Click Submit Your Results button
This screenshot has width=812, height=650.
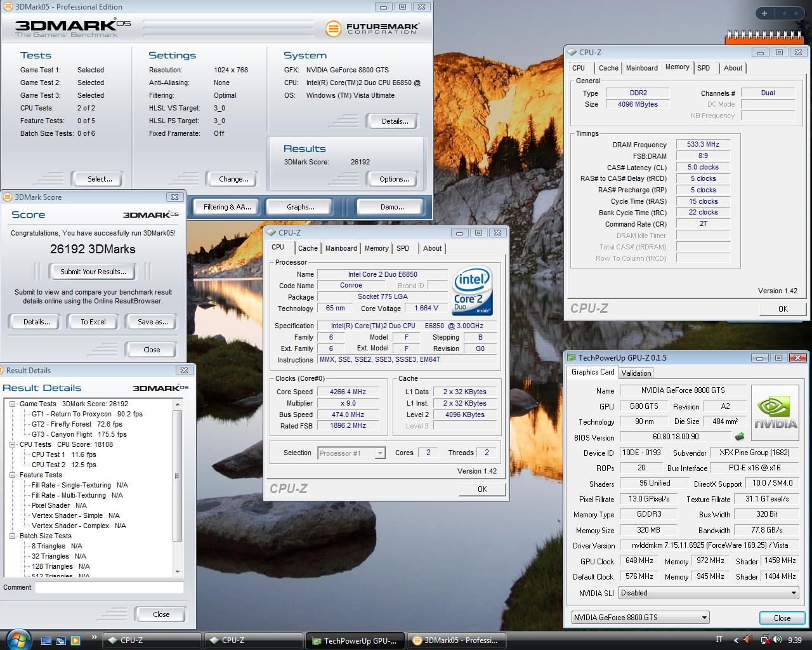point(93,272)
